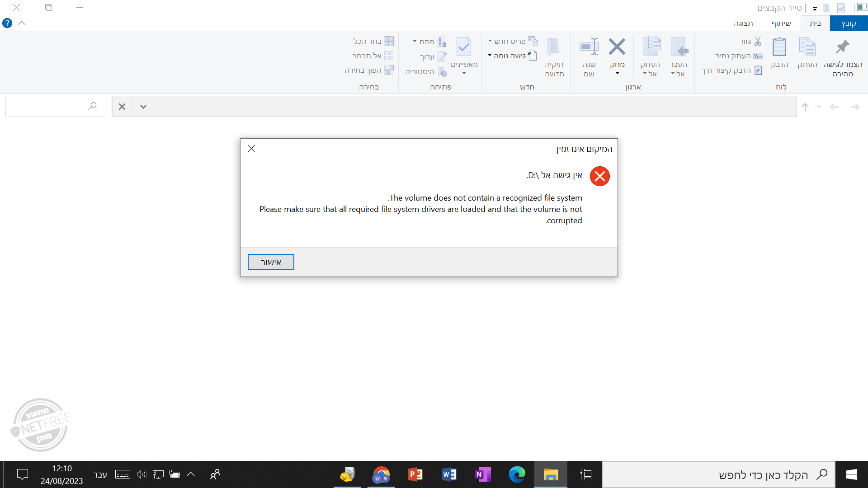Close the error dialog with X

(x=252, y=149)
